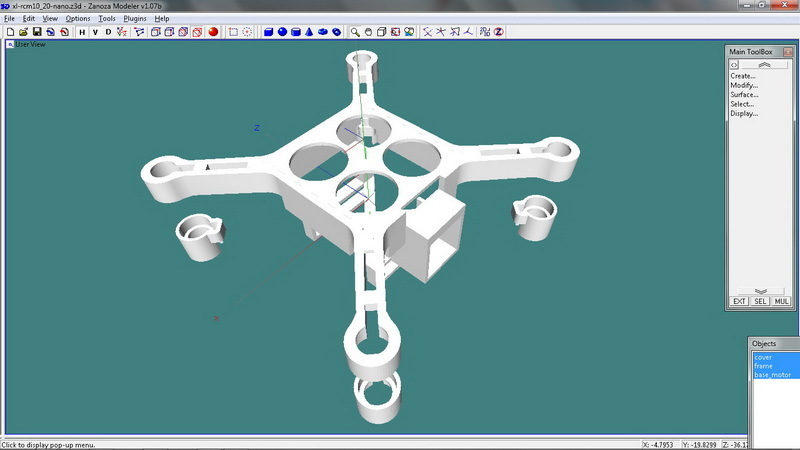This screenshot has width=800, height=450.
Task: Expand the Modify... section in Main ToolBox
Action: [x=743, y=85]
